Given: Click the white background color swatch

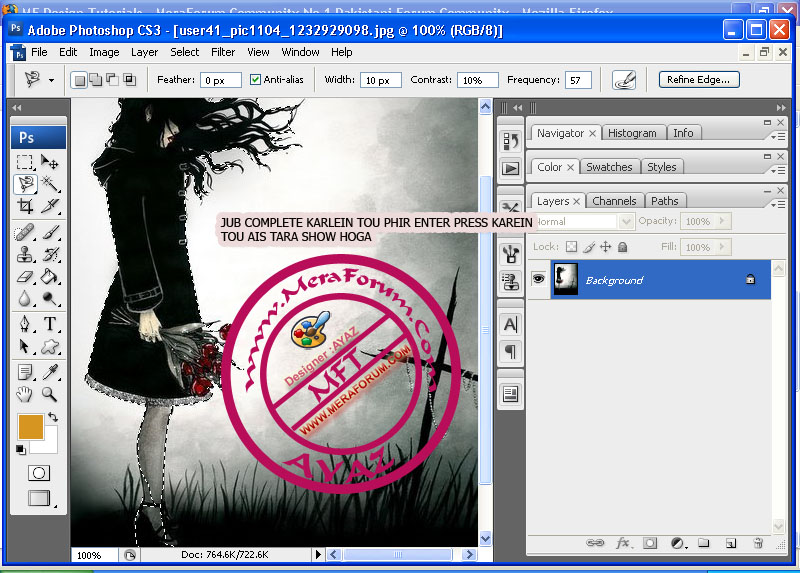Looking at the screenshot, I should pos(50,444).
